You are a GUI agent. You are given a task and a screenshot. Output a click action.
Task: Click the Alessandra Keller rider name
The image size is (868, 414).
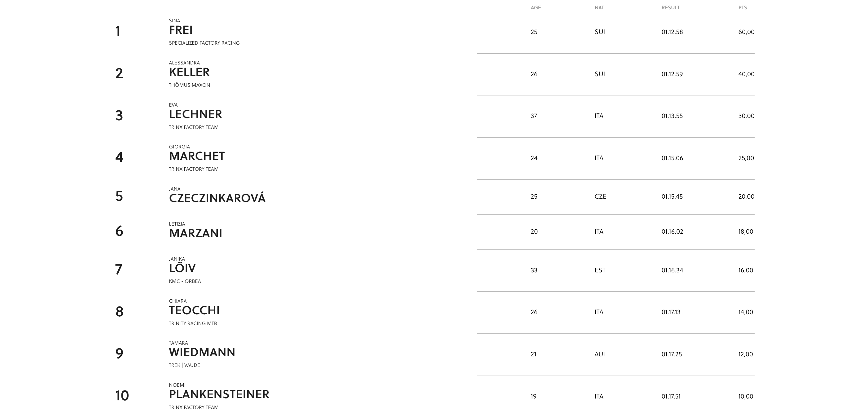point(189,72)
